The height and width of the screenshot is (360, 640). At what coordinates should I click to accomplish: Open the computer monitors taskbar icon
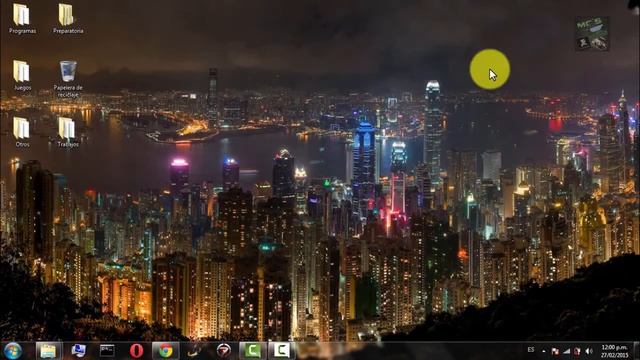tap(78, 351)
